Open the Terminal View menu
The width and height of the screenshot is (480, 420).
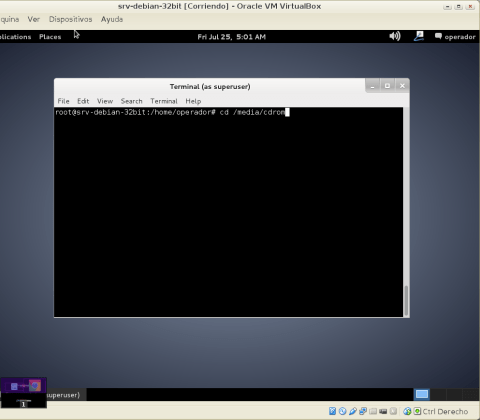pos(105,101)
